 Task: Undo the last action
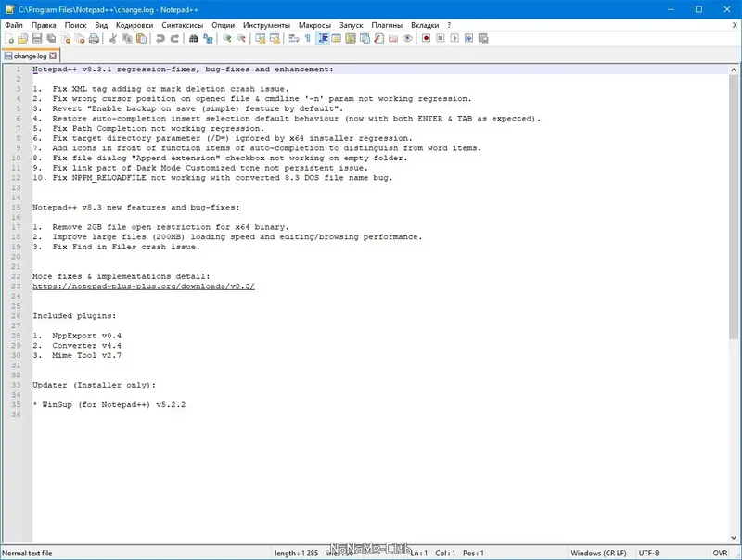coord(160,39)
